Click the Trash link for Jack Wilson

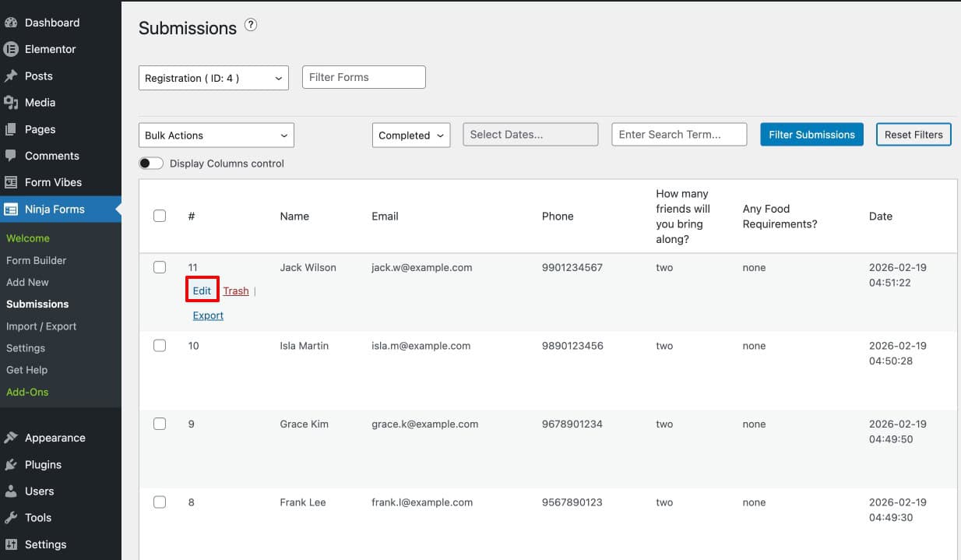(x=236, y=291)
